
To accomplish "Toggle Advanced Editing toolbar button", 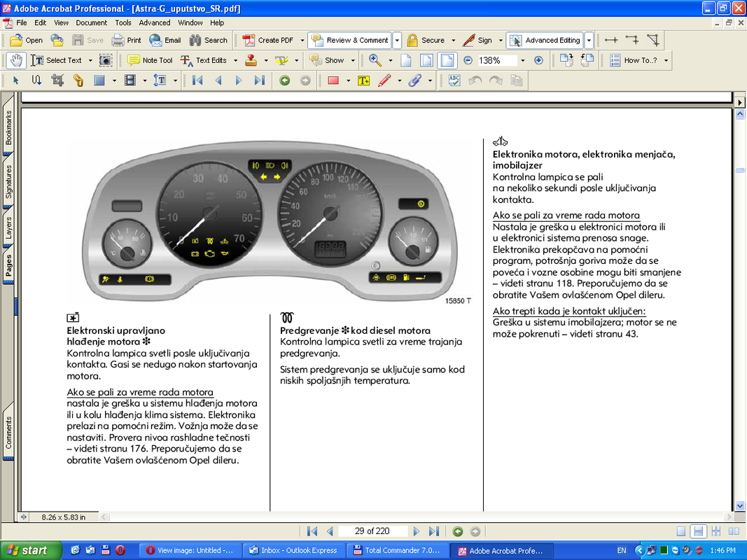I will [x=545, y=41].
